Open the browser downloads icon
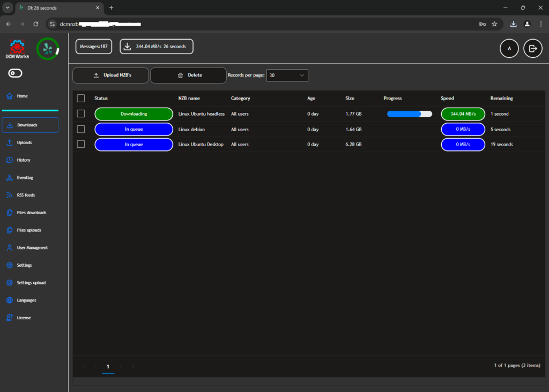Viewport: 549px width, 392px height. (513, 24)
